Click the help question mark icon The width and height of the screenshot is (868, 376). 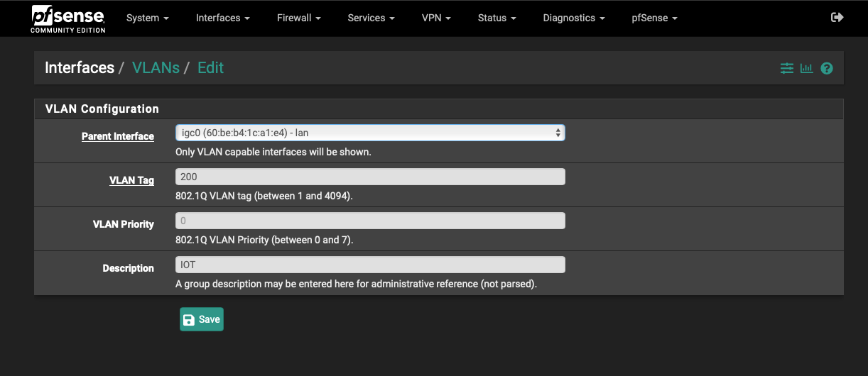click(826, 69)
